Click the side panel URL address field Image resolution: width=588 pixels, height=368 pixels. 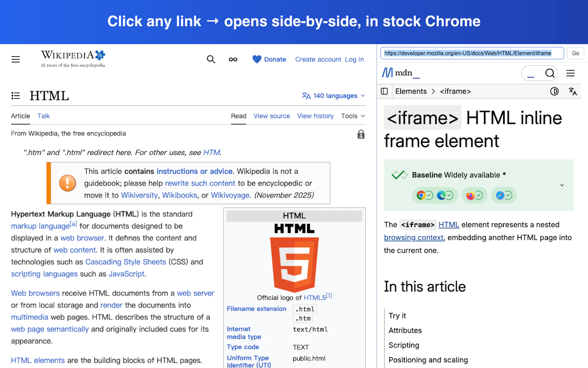[472, 53]
